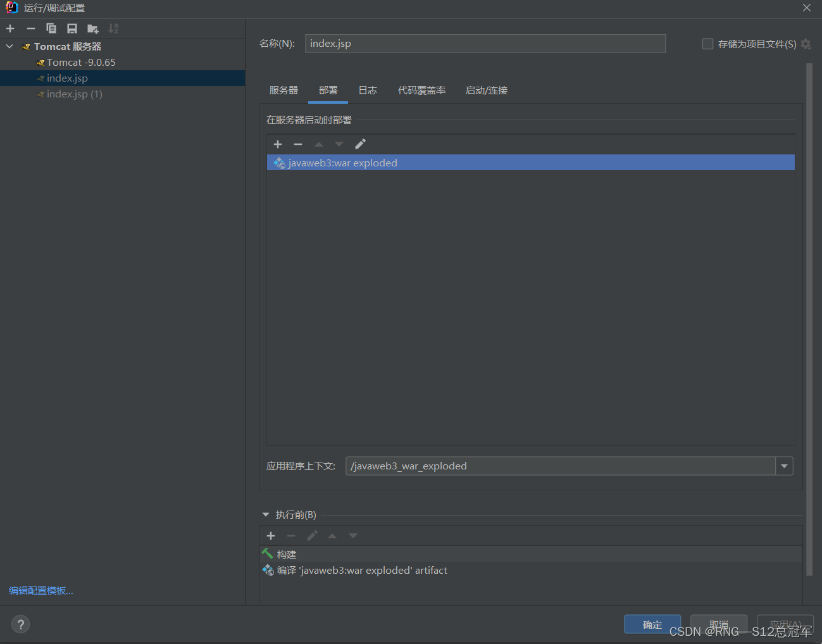
Task: Add a deployment artifact with plus icon
Action: (x=278, y=144)
